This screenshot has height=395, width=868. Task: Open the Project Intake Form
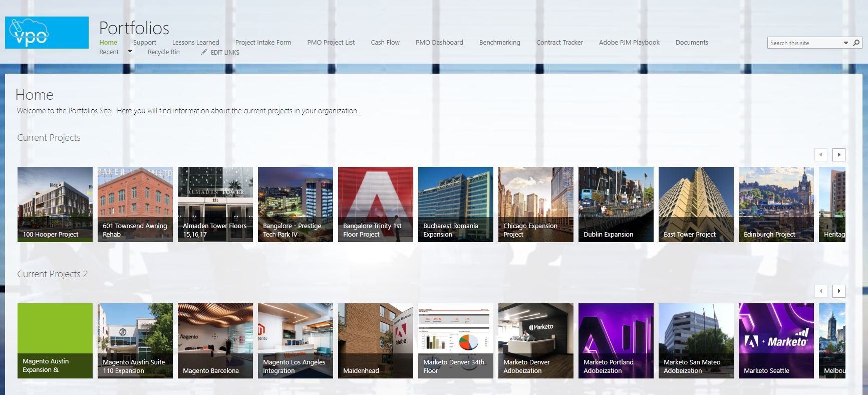click(263, 43)
